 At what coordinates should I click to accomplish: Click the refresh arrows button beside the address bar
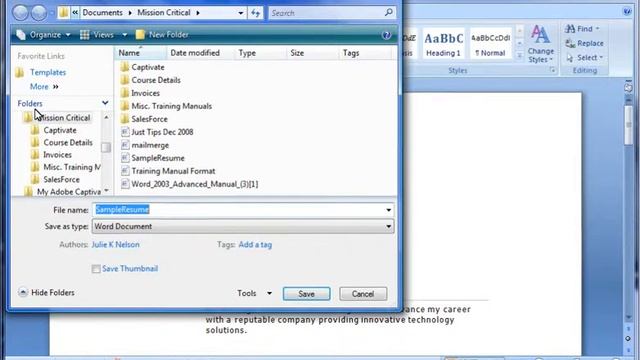[256, 13]
